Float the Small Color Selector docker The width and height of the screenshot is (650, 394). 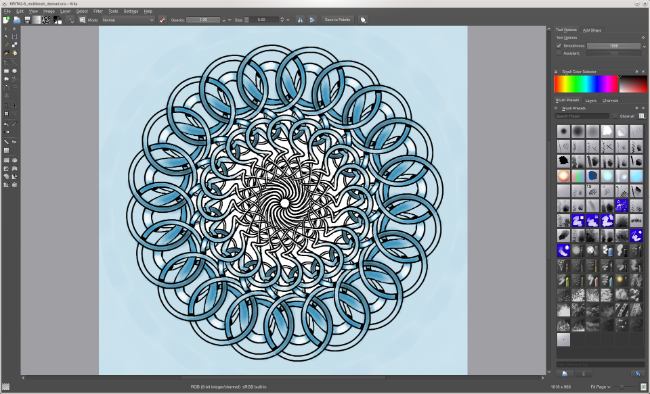click(x=637, y=72)
